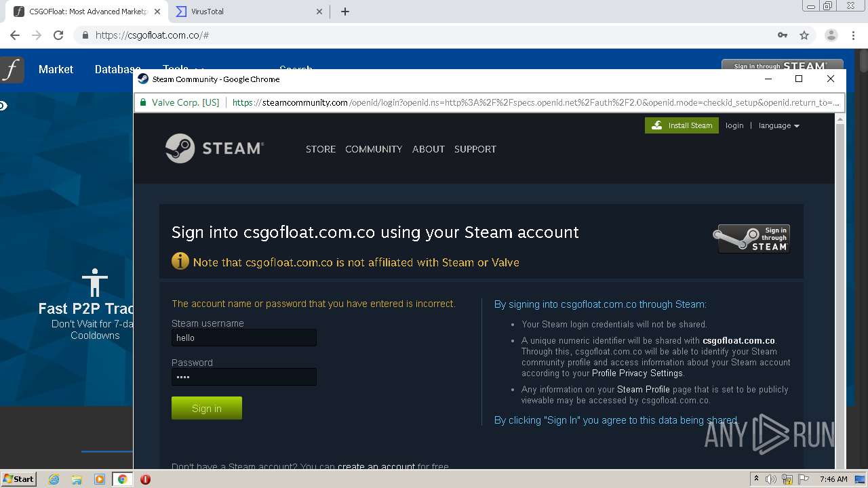Click the Steam username input field
The width and height of the screenshot is (868, 488).
click(244, 338)
